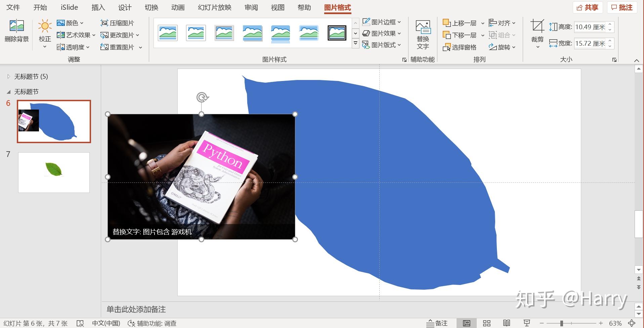Click the width (宽度) input field
The width and height of the screenshot is (644, 328).
point(591,43)
